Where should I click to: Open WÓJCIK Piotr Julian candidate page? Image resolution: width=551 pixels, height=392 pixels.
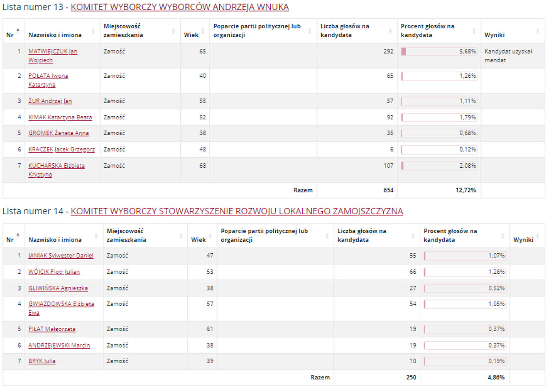point(54,272)
